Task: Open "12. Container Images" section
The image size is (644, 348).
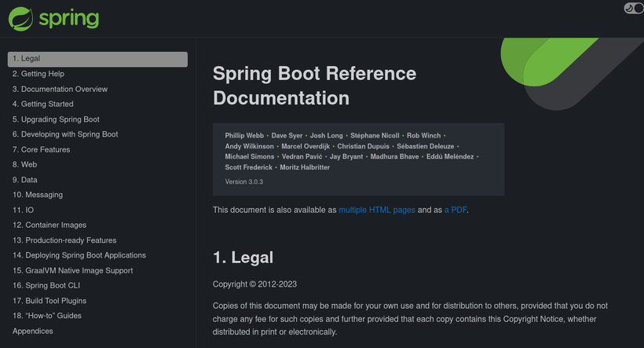Action: 49,225
